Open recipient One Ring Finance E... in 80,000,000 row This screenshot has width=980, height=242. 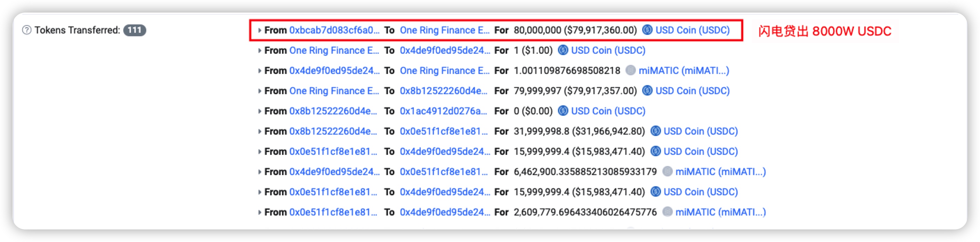point(445,30)
